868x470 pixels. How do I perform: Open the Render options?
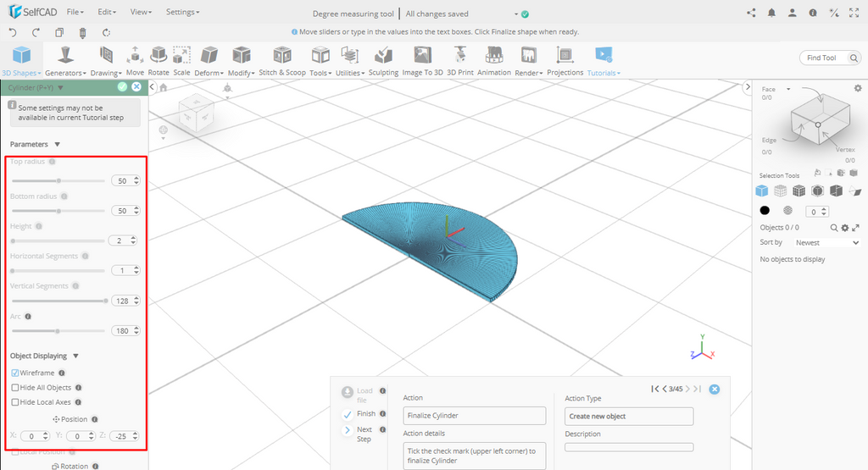[529, 61]
